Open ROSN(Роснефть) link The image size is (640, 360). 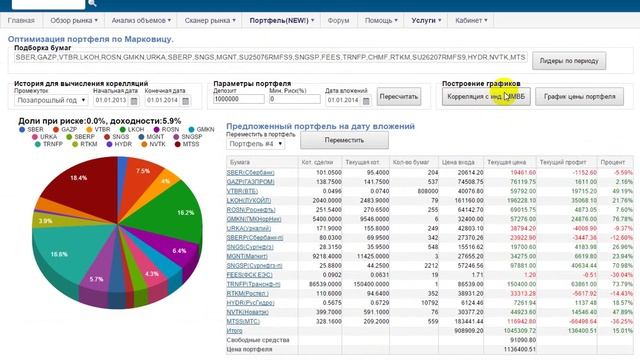coord(251,210)
